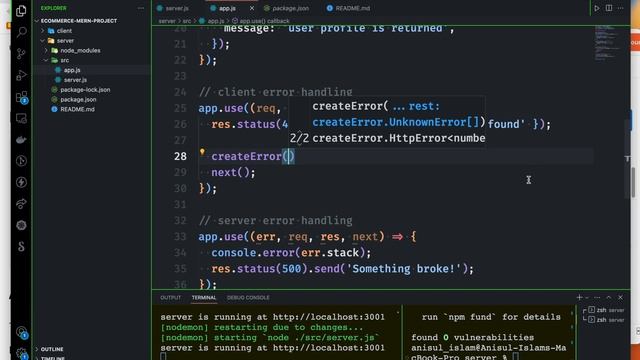Click the code minimap overview
The height and width of the screenshot is (360, 640).
click(x=607, y=43)
